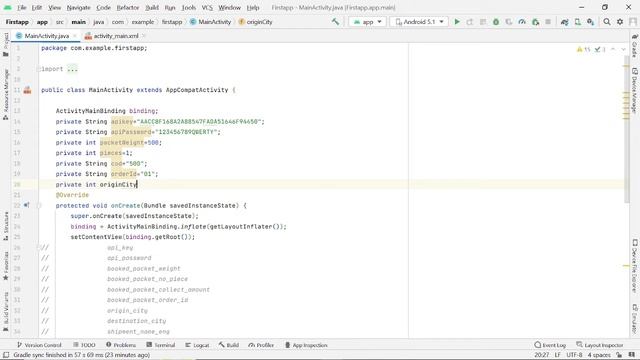This screenshot has height=360, width=640.
Task: Open Version Control tool window
Action: coord(39,345)
